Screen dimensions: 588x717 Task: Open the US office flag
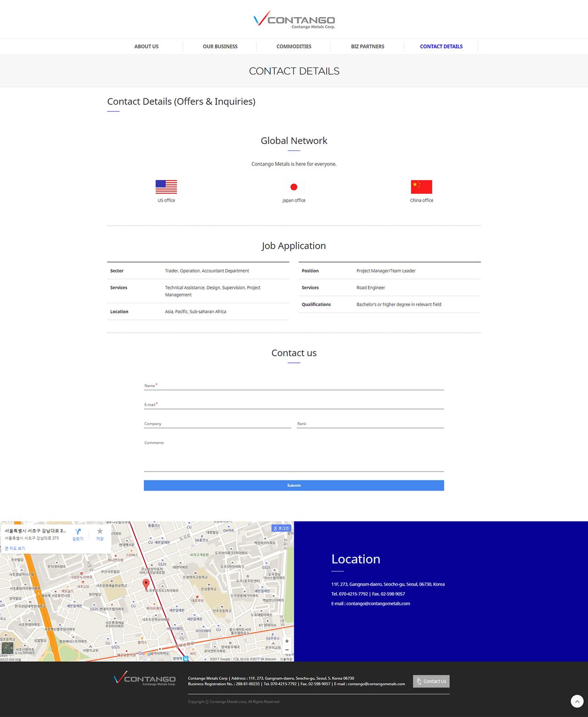(166, 187)
